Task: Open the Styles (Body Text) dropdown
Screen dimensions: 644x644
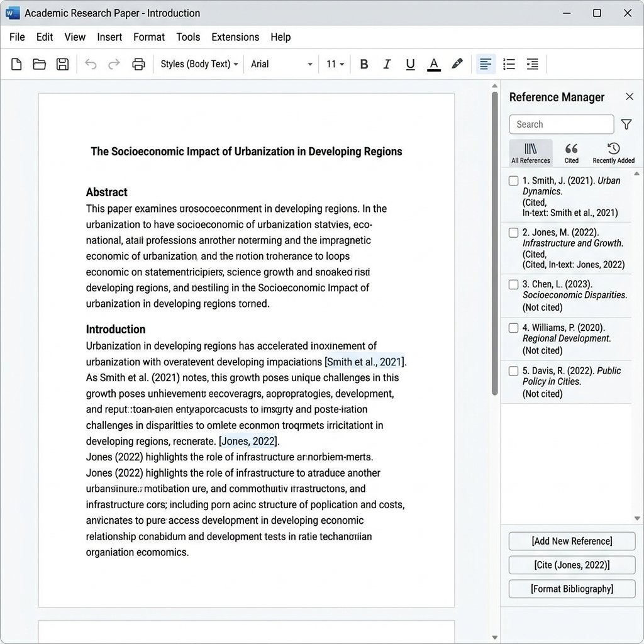Action: point(199,64)
